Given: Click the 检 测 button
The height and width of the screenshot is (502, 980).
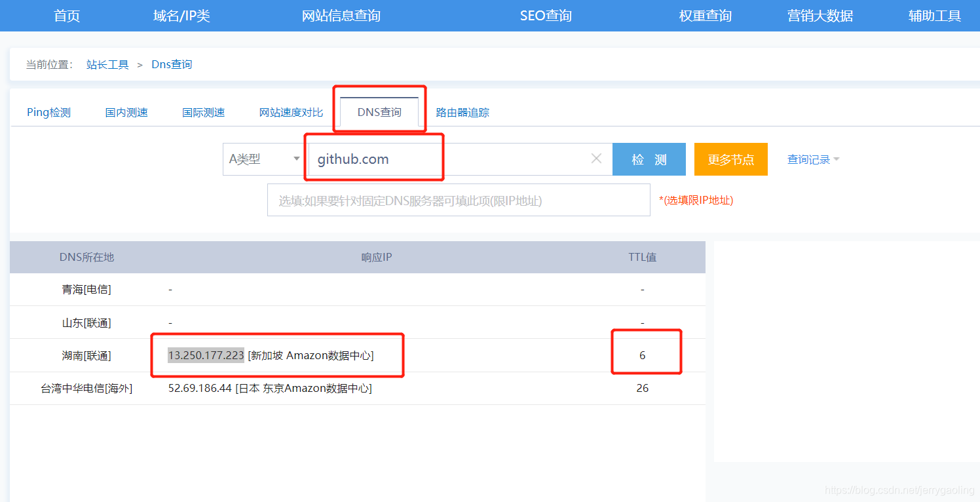Looking at the screenshot, I should [x=649, y=159].
